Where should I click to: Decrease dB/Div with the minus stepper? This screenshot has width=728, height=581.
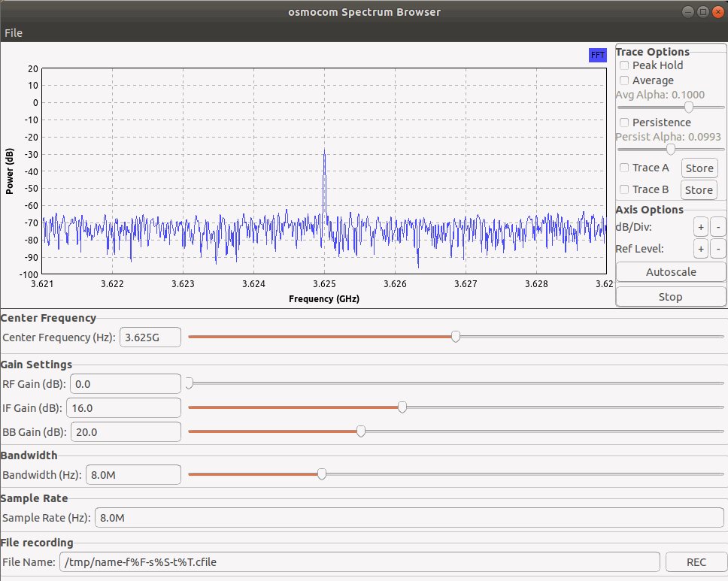pos(717,226)
